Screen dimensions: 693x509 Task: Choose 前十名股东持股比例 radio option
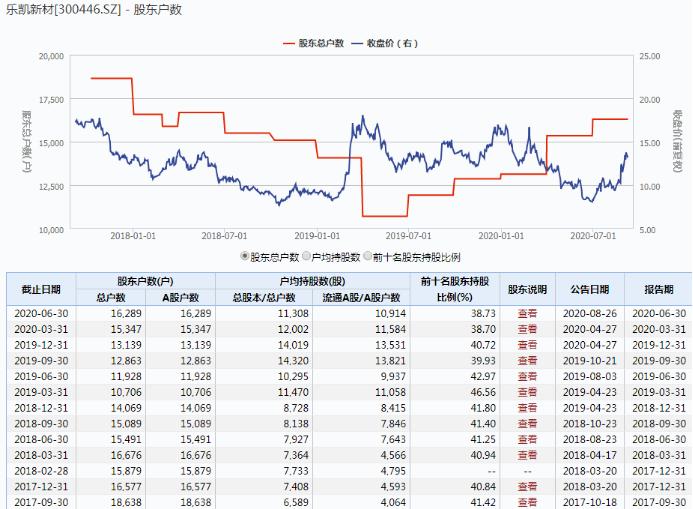(369, 256)
